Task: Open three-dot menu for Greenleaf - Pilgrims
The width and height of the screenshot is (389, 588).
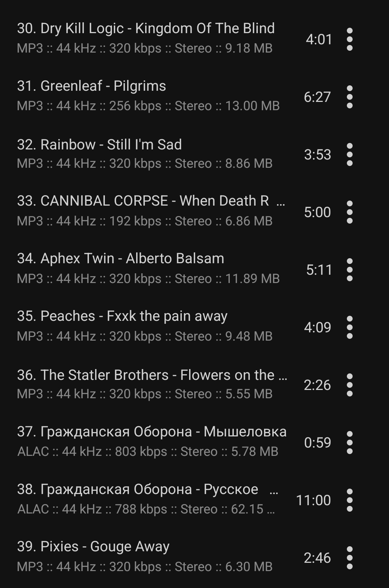Action: [349, 96]
